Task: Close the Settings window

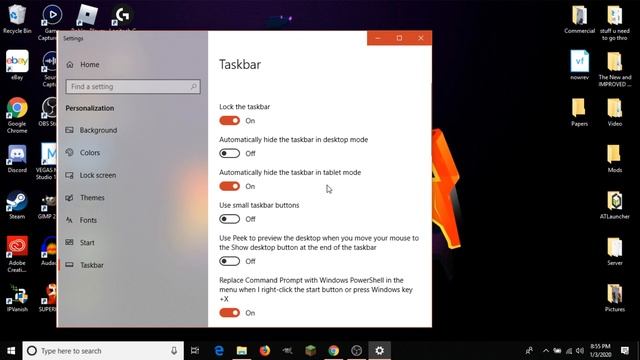Action: coord(421,38)
